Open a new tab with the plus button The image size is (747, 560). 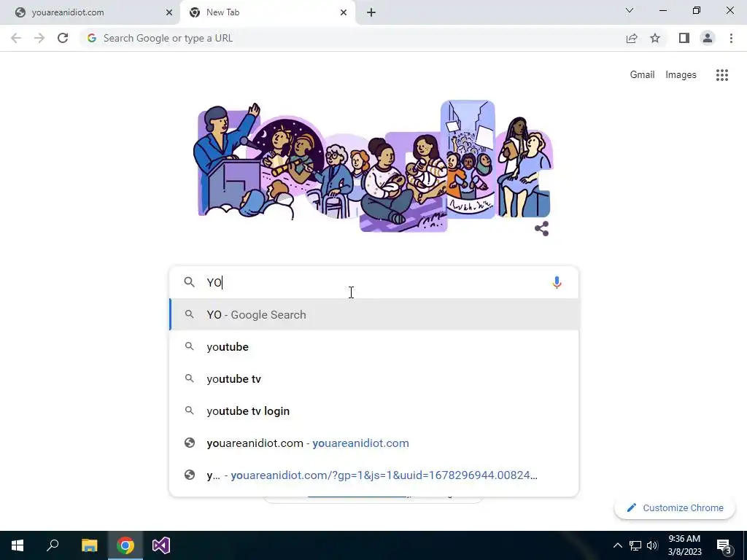point(371,12)
